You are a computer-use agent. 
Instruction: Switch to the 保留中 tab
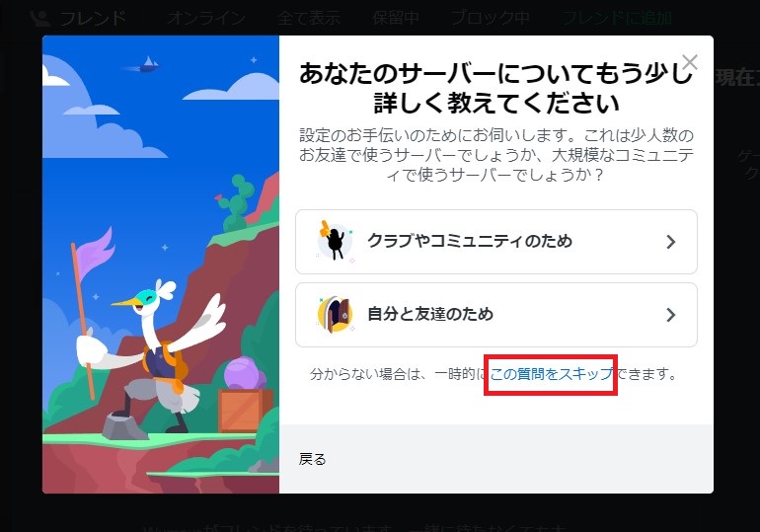(x=396, y=18)
